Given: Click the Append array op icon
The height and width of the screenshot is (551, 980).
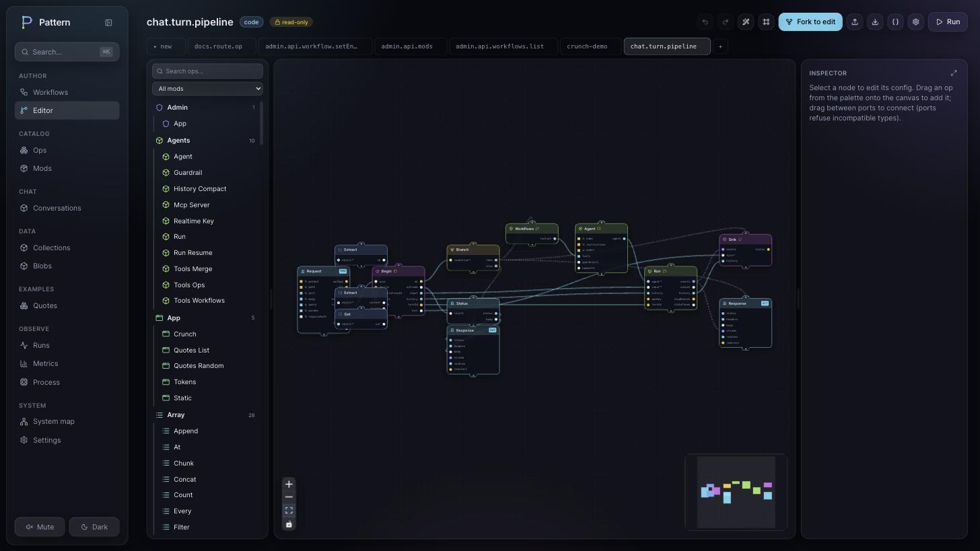Looking at the screenshot, I should click(x=166, y=431).
